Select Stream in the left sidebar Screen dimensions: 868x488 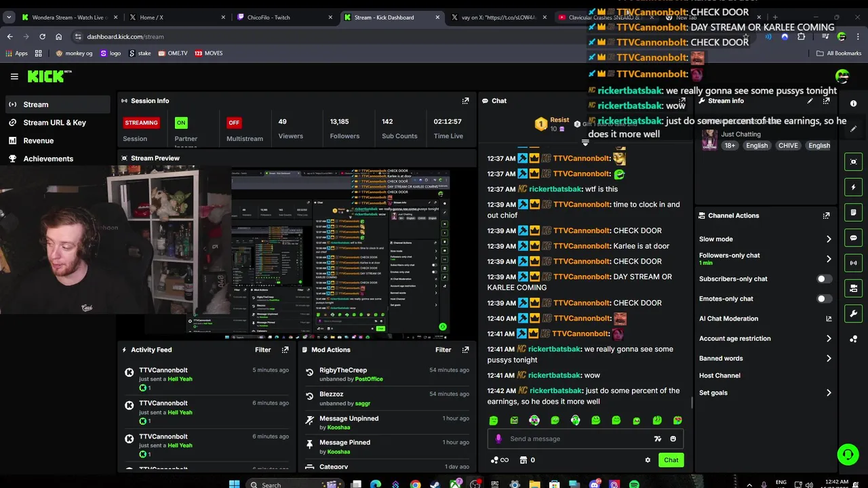coord(58,104)
